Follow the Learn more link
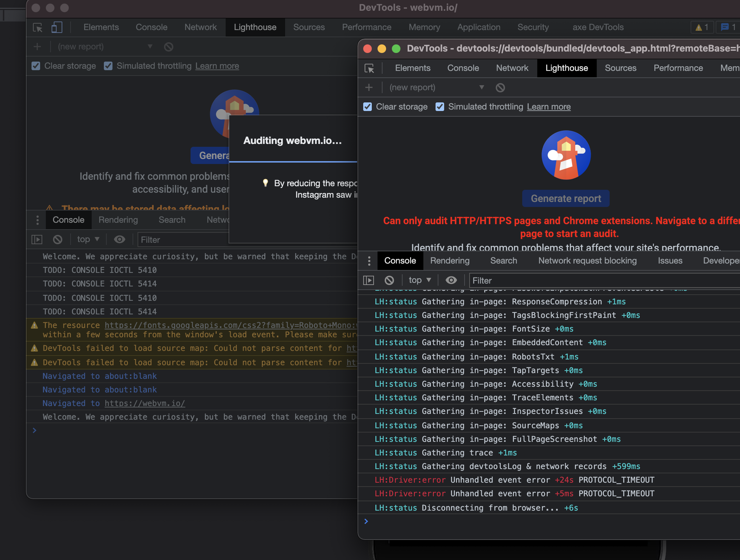This screenshot has width=740, height=560. pos(548,107)
